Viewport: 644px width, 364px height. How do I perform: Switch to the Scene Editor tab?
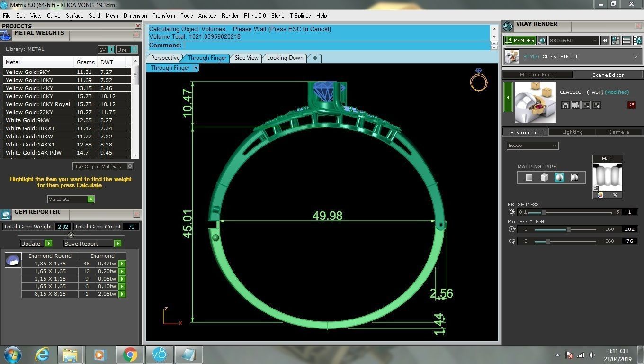point(608,75)
